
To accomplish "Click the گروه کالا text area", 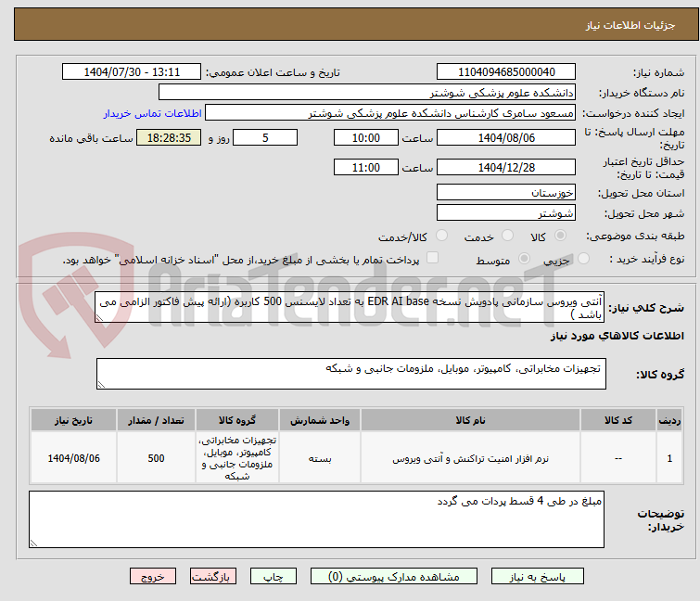I will (x=351, y=374).
